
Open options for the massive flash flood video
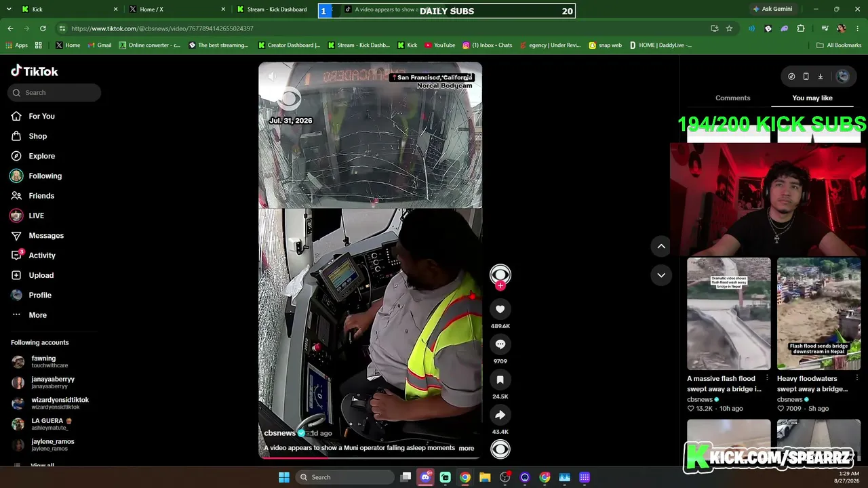[x=767, y=378]
